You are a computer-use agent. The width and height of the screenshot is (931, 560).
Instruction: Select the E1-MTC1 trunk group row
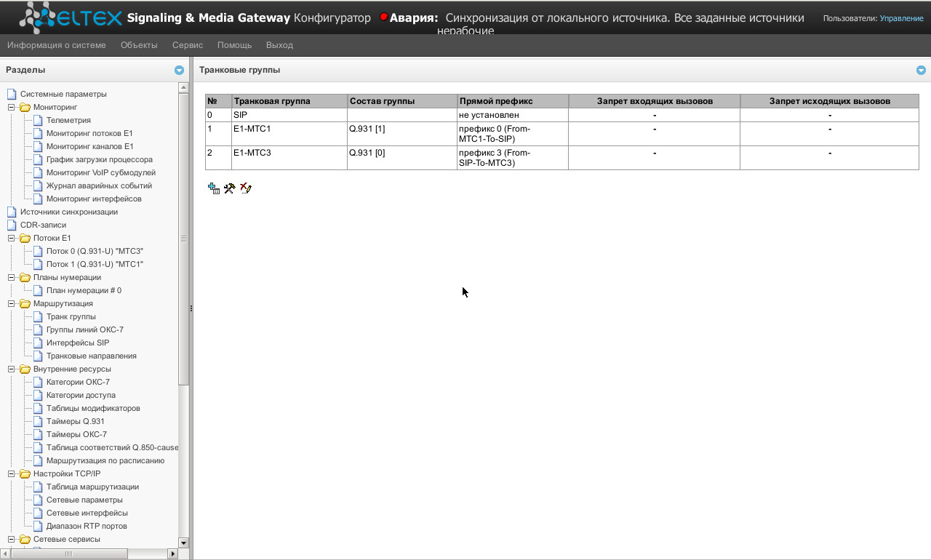pos(562,134)
